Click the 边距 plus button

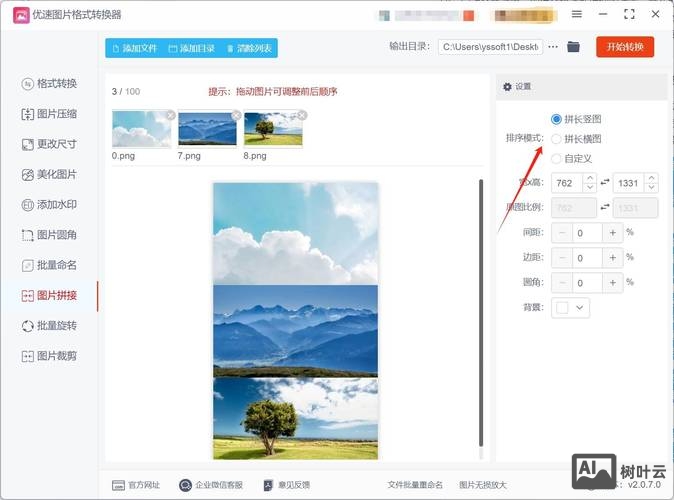[x=613, y=258]
